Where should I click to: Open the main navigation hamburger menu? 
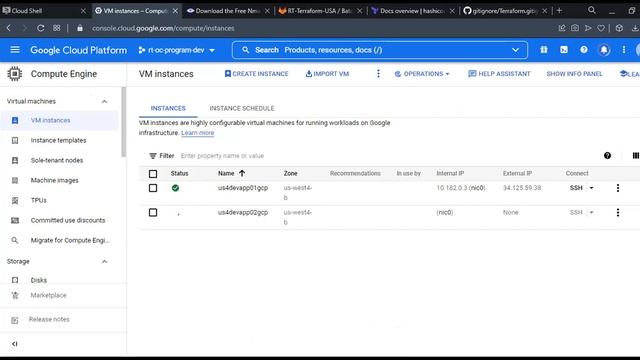15,50
